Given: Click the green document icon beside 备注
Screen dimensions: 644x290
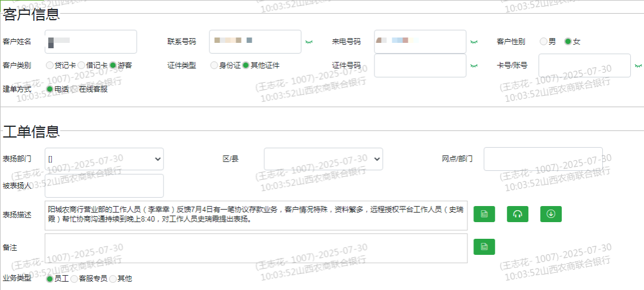Looking at the screenshot, I should (x=484, y=247).
